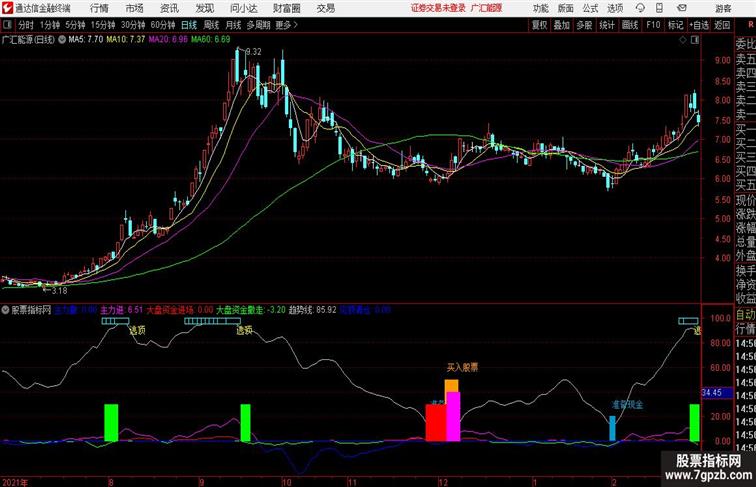Click the 画线 toolbar button
This screenshot has height=487, width=756.
[x=630, y=25]
